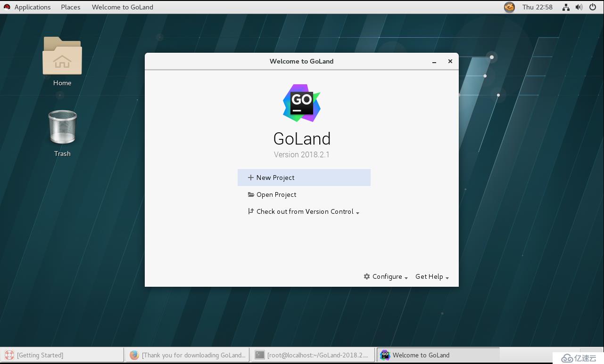Screen dimensions: 604x364
Task: Switch to Getting Started taskbar item
Action: pyautogui.click(x=62, y=355)
